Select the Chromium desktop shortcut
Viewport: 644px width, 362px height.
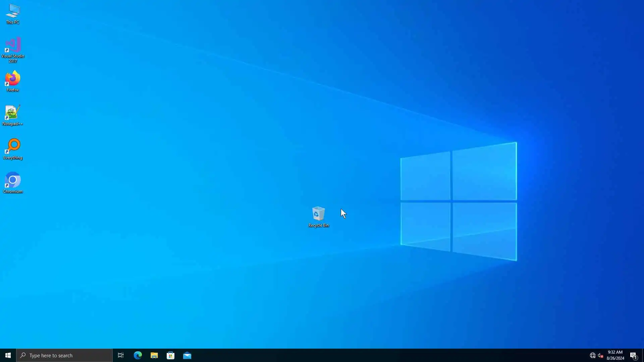[x=13, y=180]
